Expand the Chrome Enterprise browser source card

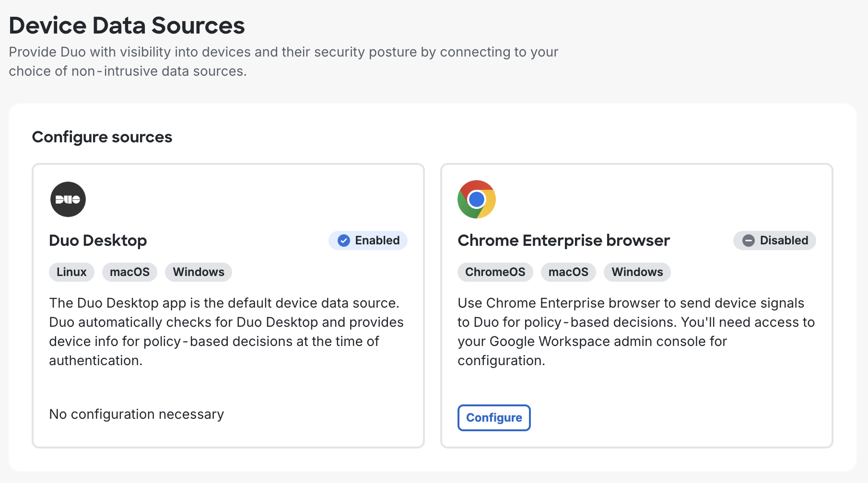point(637,305)
